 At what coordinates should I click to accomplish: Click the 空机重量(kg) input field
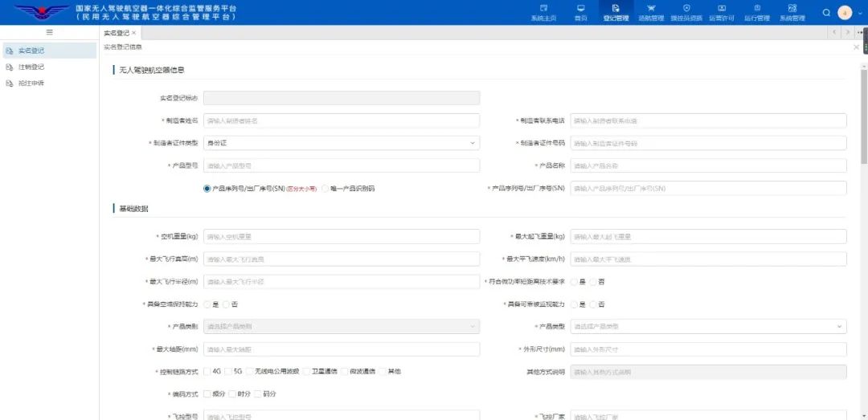coord(342,236)
